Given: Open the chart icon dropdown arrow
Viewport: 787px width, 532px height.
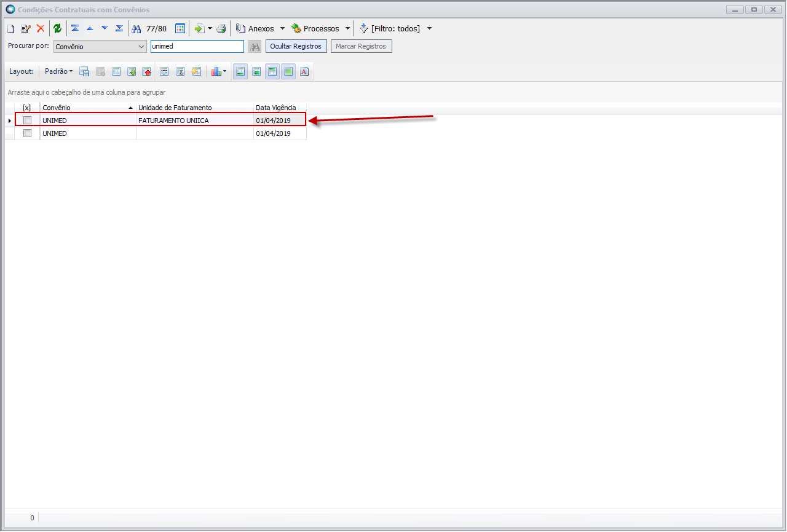Looking at the screenshot, I should click(224, 71).
